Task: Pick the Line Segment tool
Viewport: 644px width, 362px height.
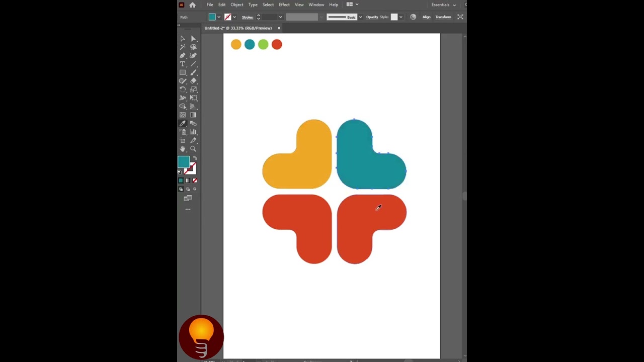Action: (193, 64)
